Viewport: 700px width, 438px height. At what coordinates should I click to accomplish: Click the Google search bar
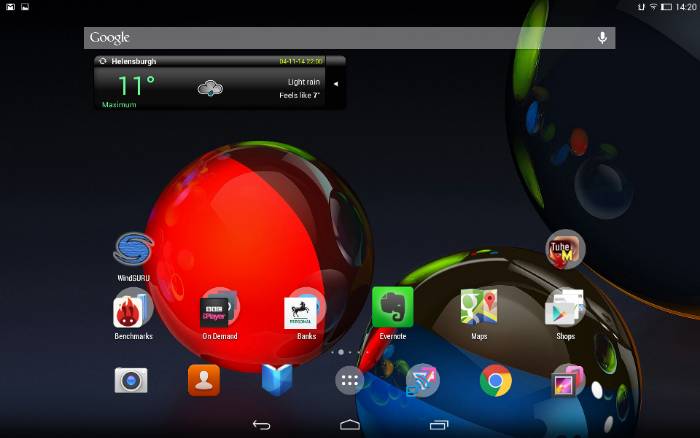point(350,38)
